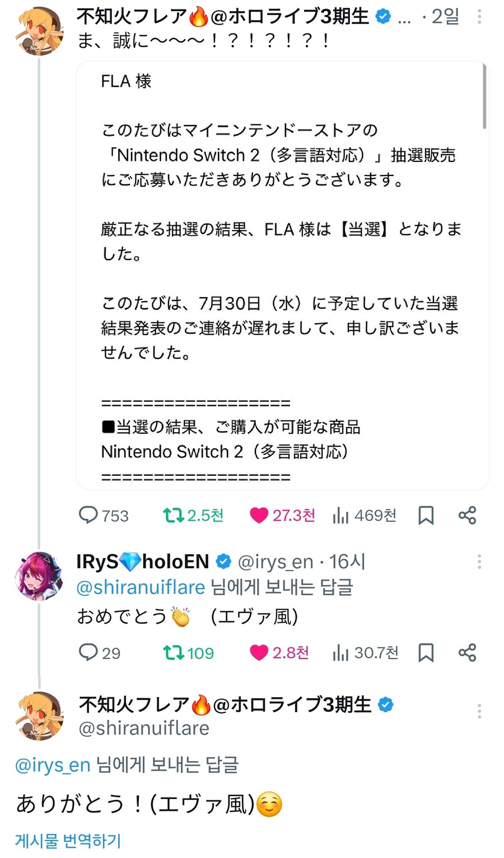Open replies on Flare's Nintendo Switch 2 tweet
The height and width of the screenshot is (858, 504).
[90, 515]
